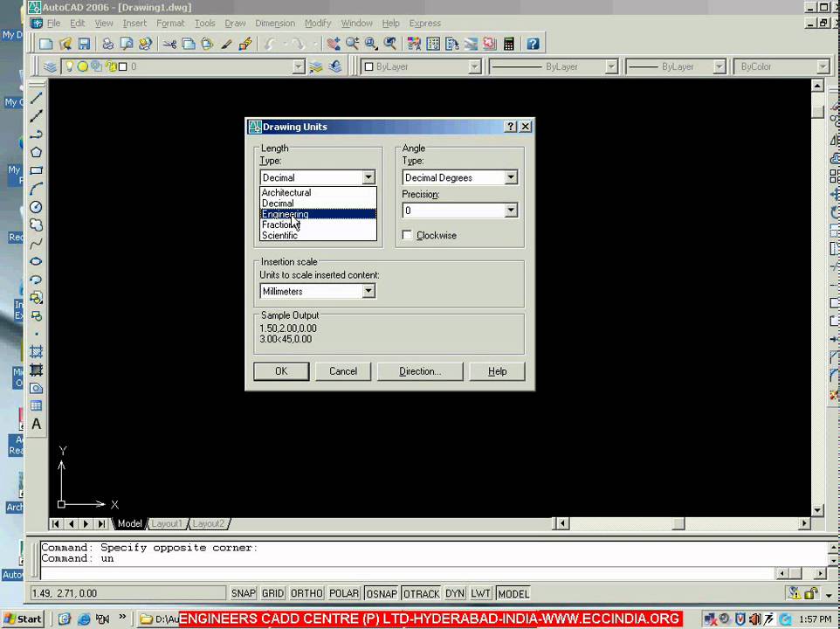Click the Tool Palettes icon
The height and width of the screenshot is (629, 840).
(452, 44)
